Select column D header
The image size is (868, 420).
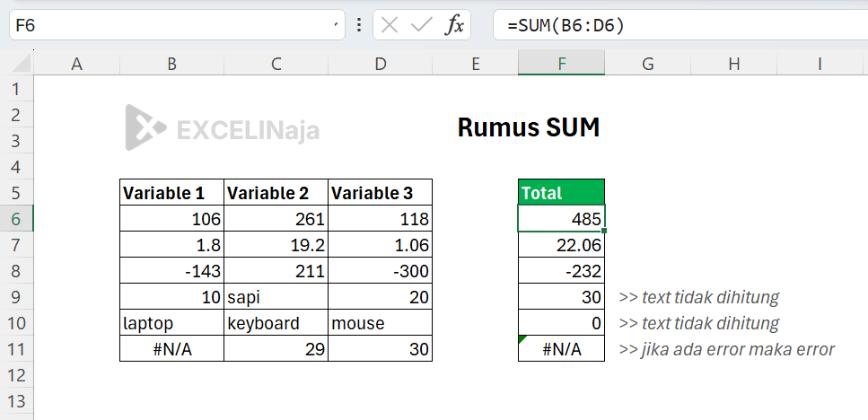(381, 65)
